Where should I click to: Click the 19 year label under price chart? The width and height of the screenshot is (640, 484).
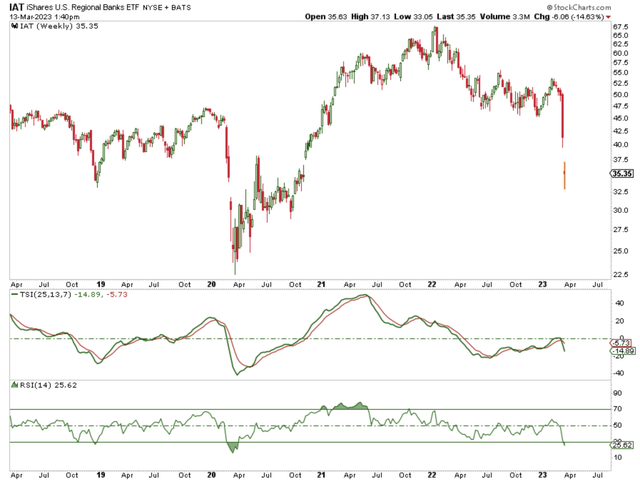click(x=100, y=284)
